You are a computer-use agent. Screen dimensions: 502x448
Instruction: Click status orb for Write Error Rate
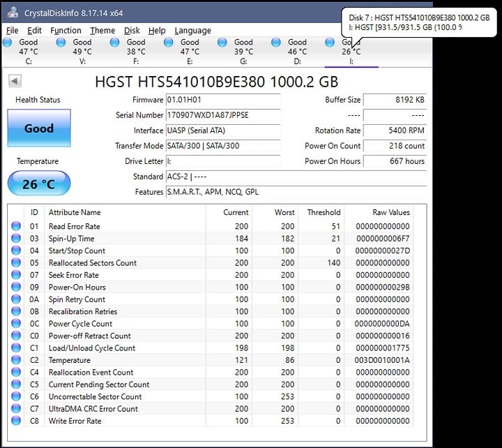point(16,421)
